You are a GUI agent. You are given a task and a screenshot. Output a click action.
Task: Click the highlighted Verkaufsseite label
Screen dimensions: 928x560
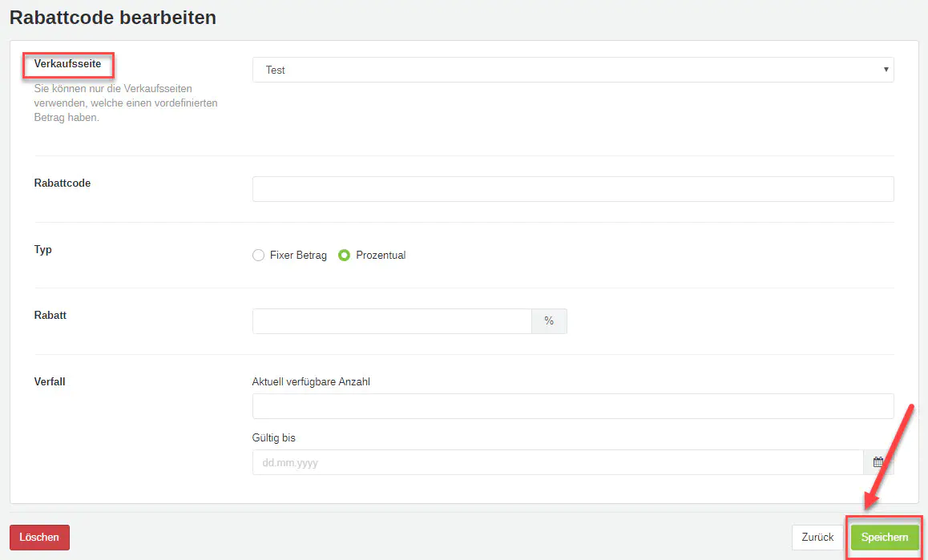point(67,63)
